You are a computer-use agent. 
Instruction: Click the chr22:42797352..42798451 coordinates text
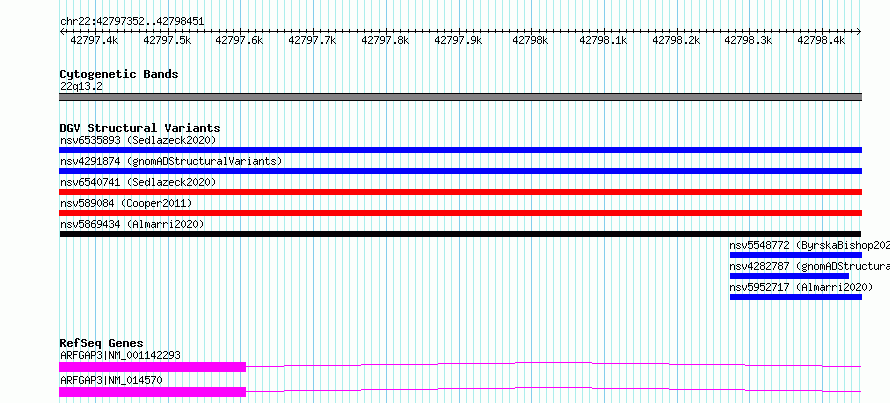(x=132, y=22)
